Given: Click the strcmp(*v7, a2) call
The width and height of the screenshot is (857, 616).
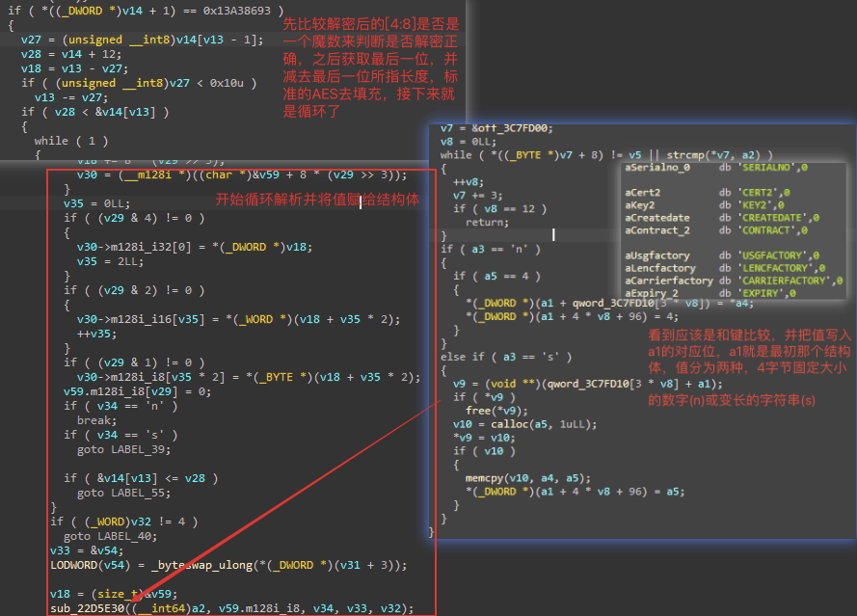Looking at the screenshot, I should click(x=713, y=154).
